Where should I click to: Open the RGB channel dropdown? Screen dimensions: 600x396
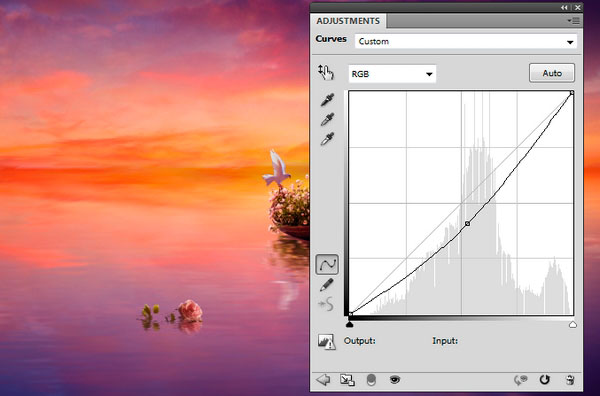[x=392, y=74]
